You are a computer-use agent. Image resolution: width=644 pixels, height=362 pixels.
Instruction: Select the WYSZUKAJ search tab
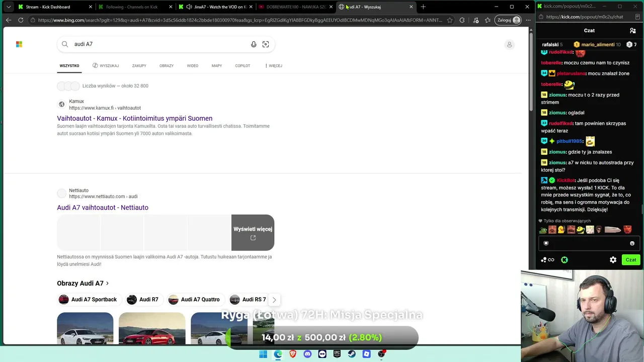pyautogui.click(x=106, y=66)
